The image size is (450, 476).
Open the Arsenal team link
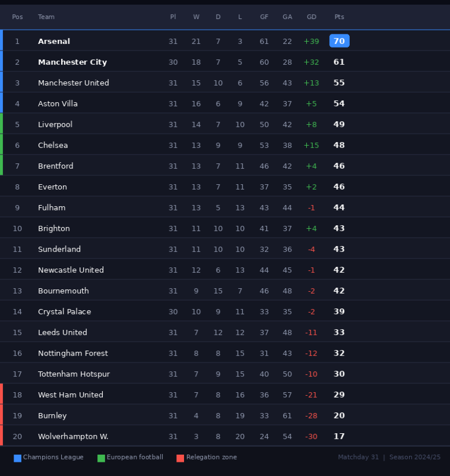tap(54, 42)
